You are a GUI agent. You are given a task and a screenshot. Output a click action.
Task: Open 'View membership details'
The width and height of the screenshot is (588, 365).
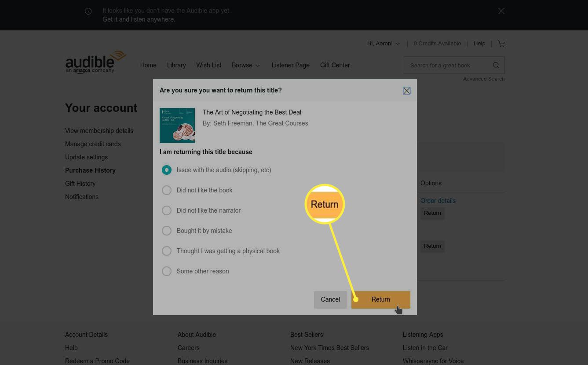click(99, 131)
